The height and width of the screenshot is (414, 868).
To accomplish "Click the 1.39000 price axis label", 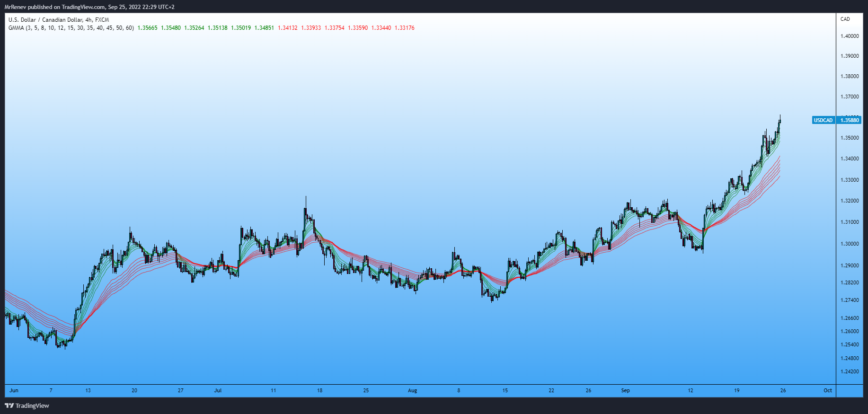I will point(850,56).
